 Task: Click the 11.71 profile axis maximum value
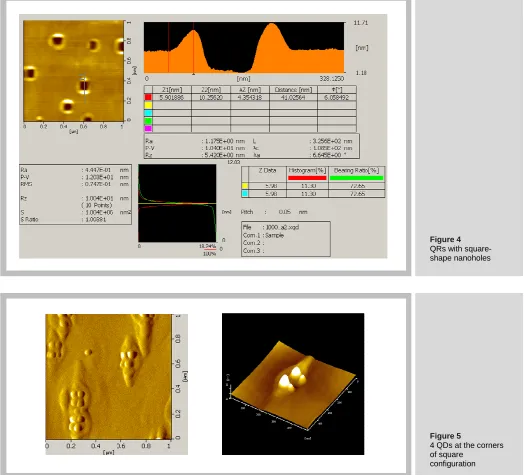[x=361, y=23]
